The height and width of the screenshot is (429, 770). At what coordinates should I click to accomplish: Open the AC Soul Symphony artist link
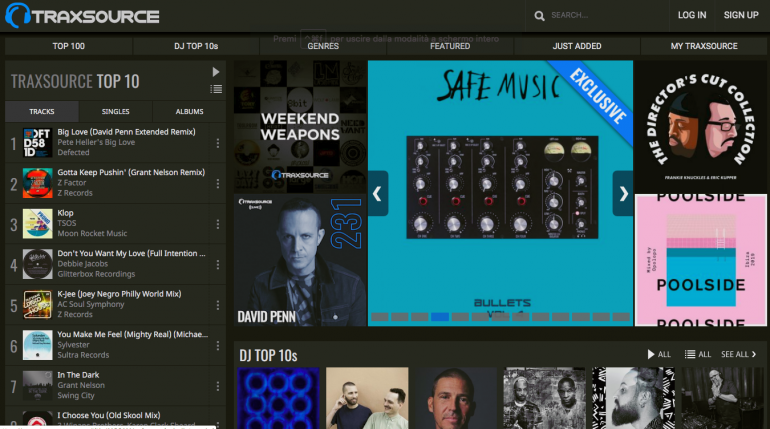pyautogui.click(x=91, y=304)
